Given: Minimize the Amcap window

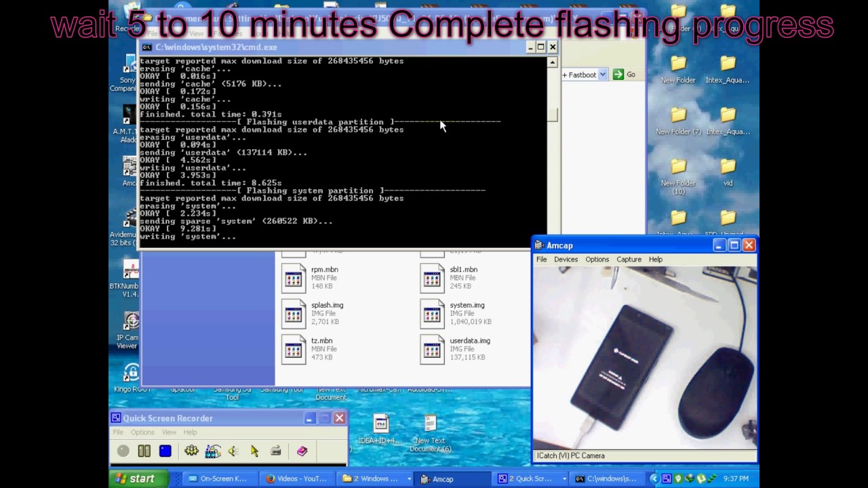Looking at the screenshot, I should tap(719, 245).
